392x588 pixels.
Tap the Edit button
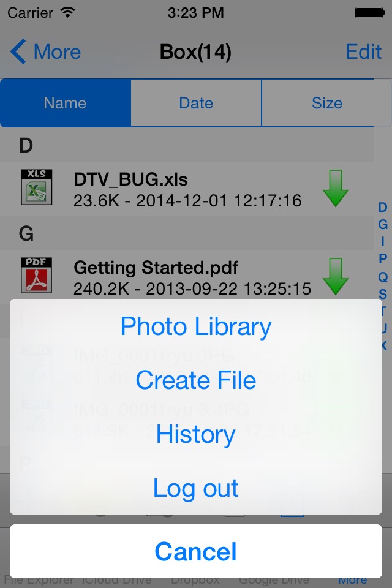tap(363, 51)
